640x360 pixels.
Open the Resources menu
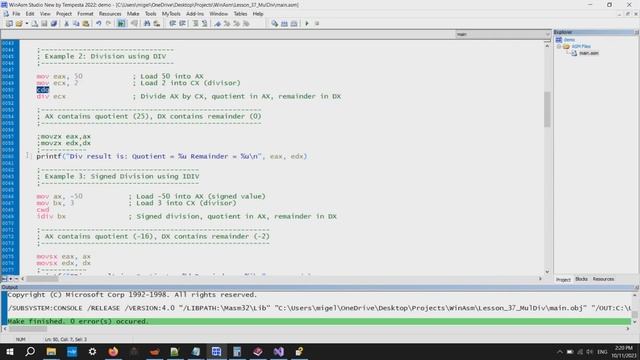click(110, 14)
